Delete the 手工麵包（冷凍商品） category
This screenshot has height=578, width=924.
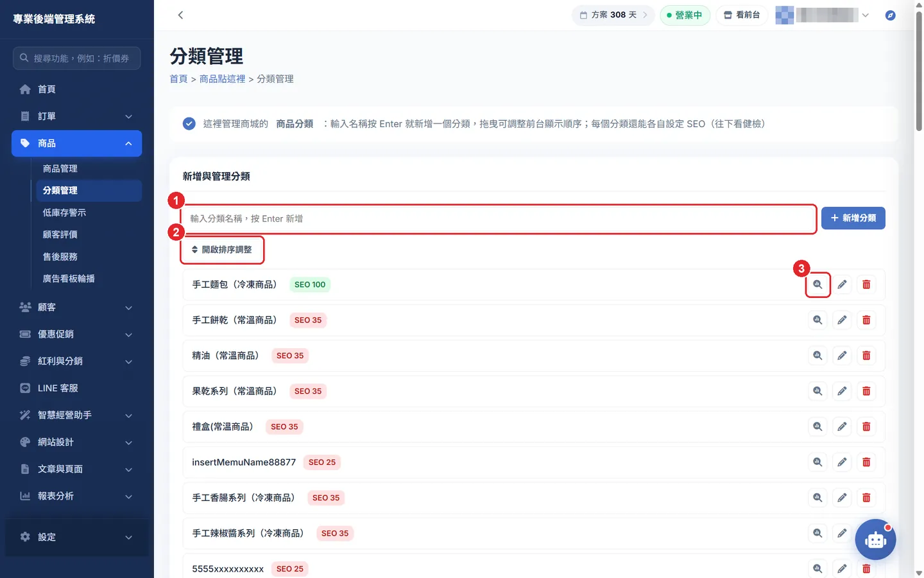pyautogui.click(x=866, y=285)
